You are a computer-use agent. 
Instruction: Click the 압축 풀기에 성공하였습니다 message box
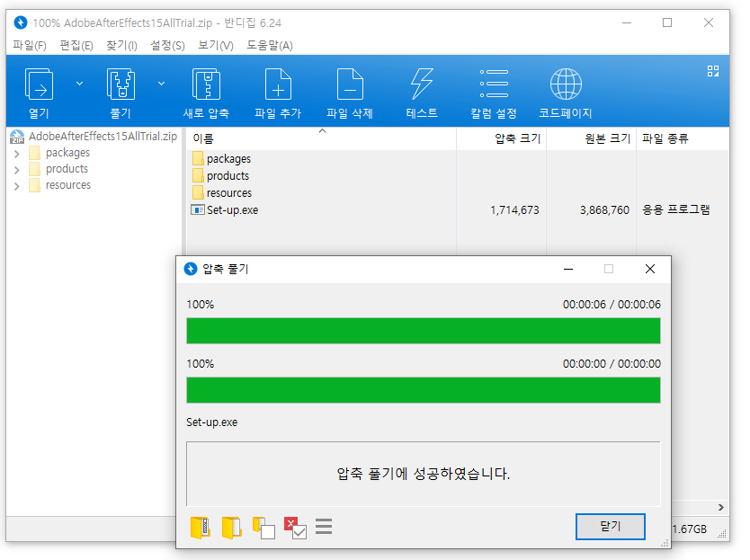click(424, 474)
